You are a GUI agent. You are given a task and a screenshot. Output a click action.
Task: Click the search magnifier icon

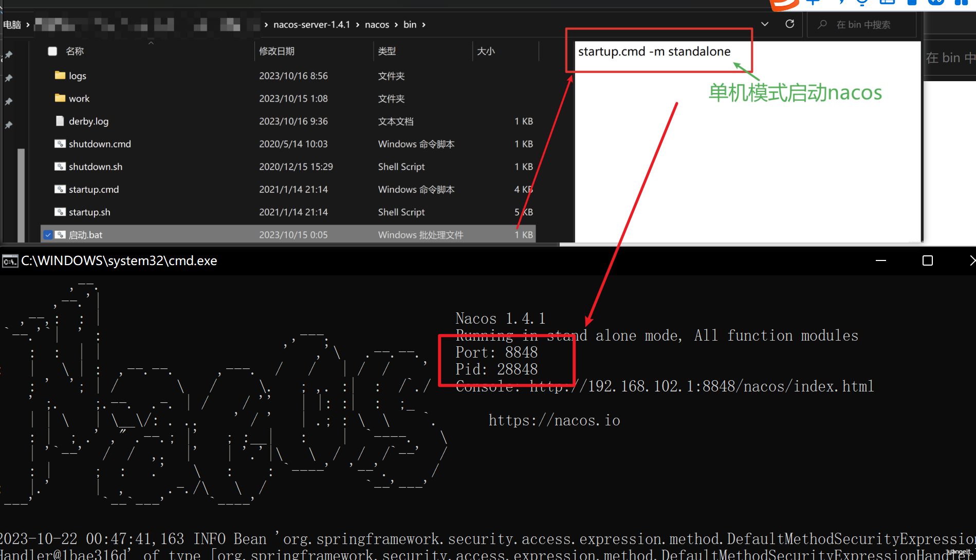[822, 24]
